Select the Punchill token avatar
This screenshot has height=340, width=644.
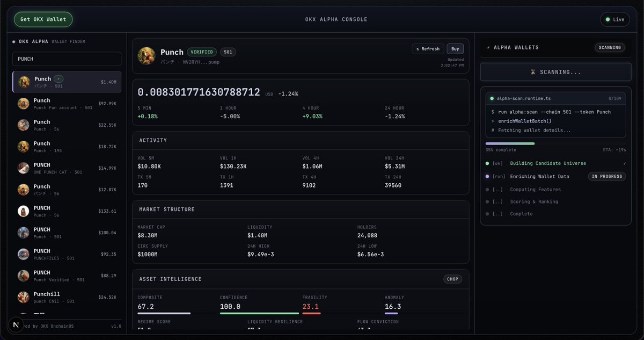pyautogui.click(x=23, y=297)
